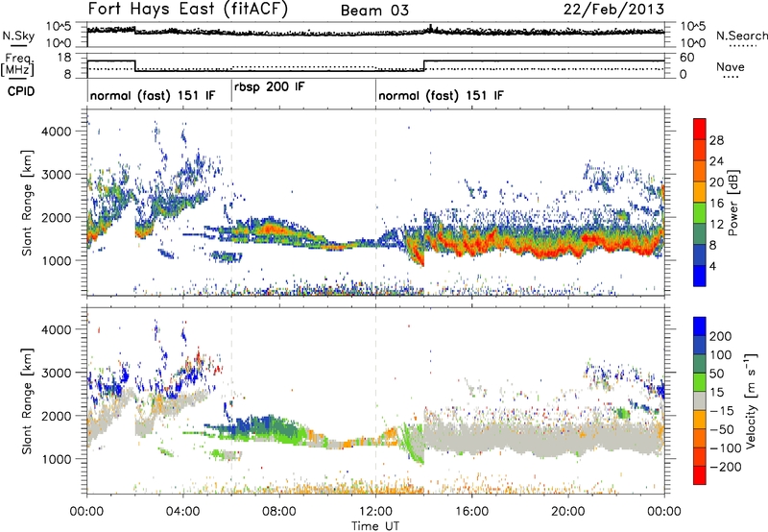Screen dimensions: 768x532
Task: Pick the gray segment of the Velocity color bar
Action: click(700, 400)
